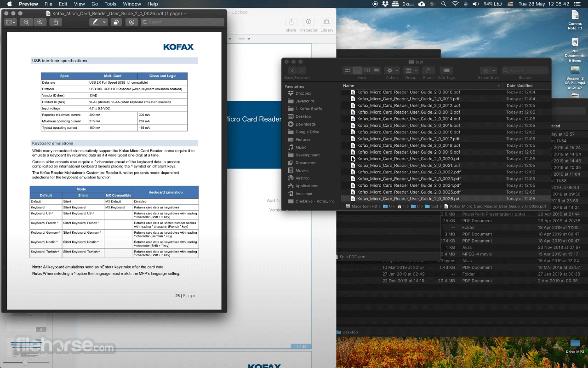Rotate the page with Preview rotate icon

pos(116,22)
